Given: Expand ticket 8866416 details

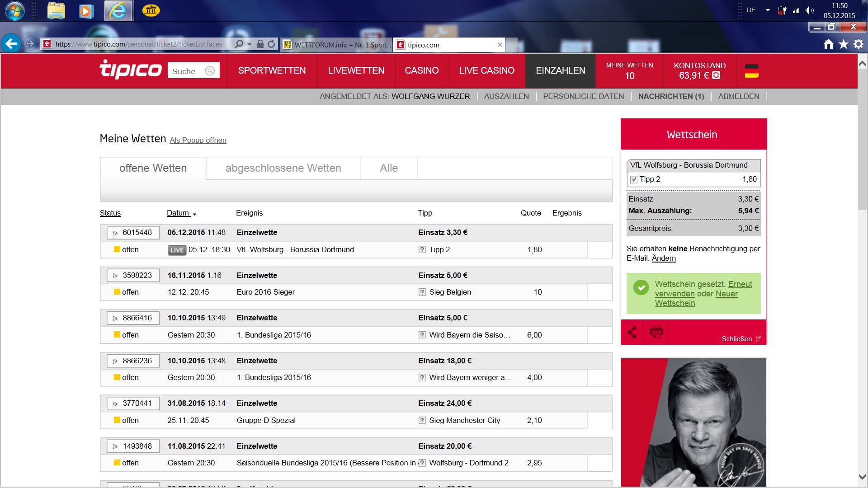Looking at the screenshot, I should (x=133, y=318).
